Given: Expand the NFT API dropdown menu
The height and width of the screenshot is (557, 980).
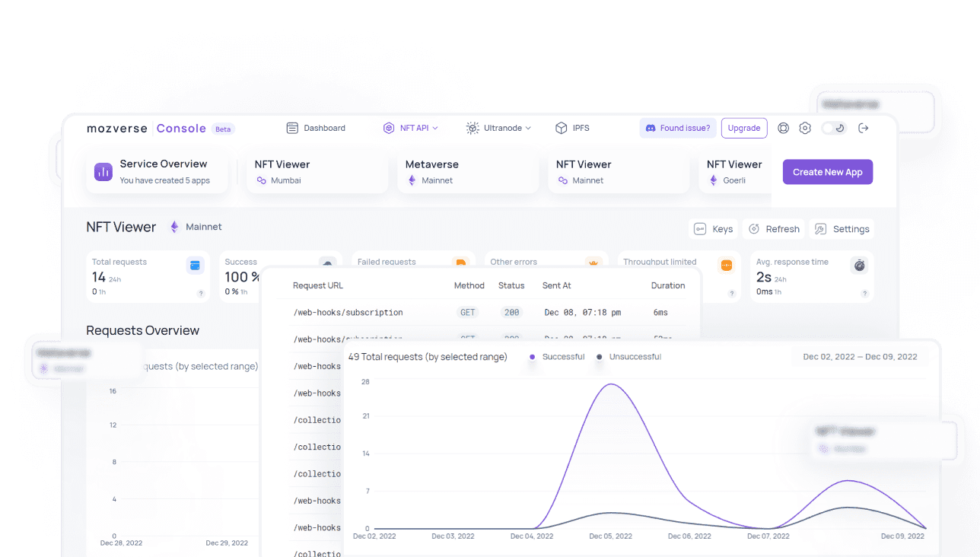Looking at the screenshot, I should pos(411,128).
